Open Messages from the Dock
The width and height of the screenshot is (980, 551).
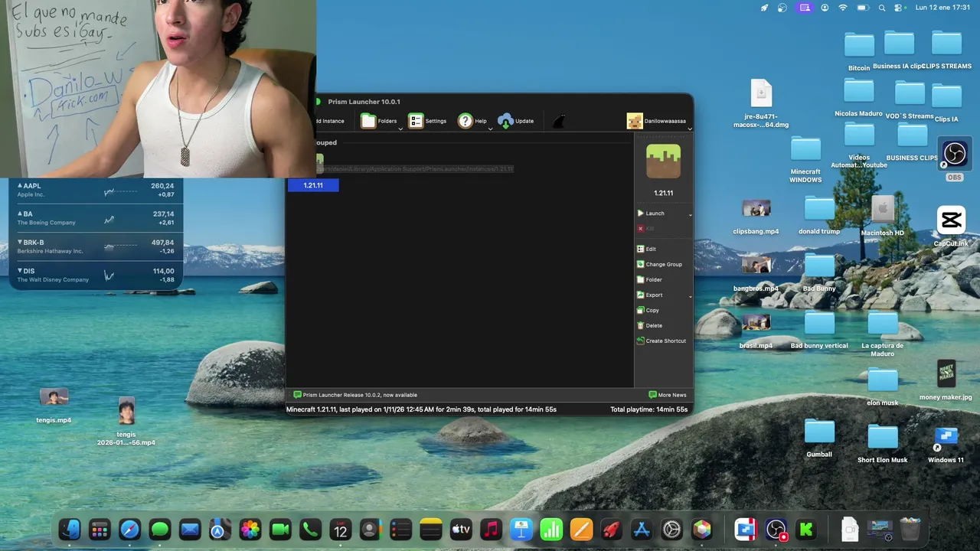coord(159,530)
